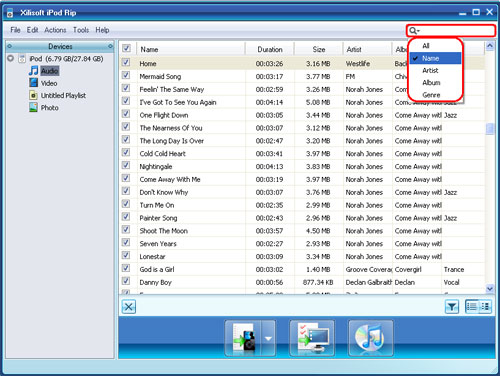Image resolution: width=500 pixels, height=376 pixels.
Task: Click the search magnifier dropdown icon
Action: click(x=414, y=31)
